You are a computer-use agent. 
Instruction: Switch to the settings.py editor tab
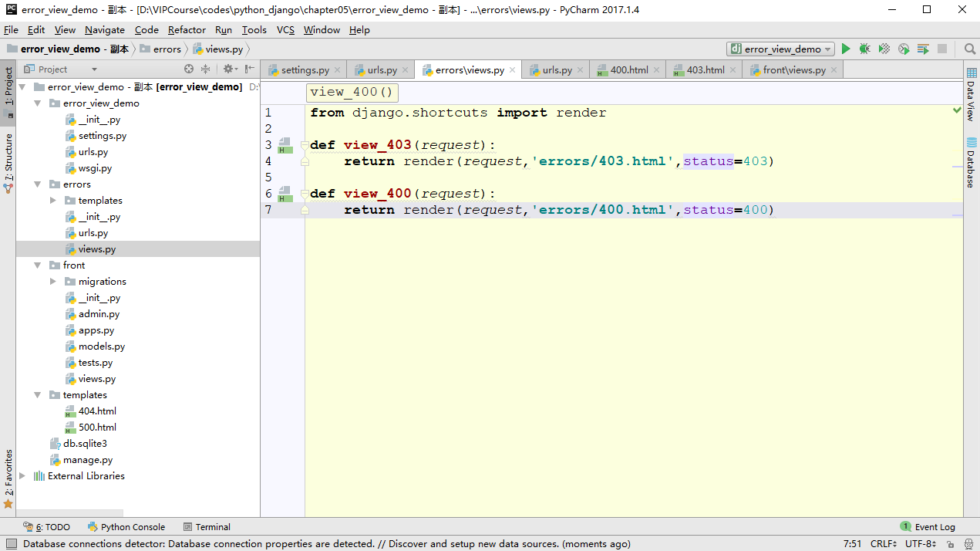pyautogui.click(x=305, y=69)
